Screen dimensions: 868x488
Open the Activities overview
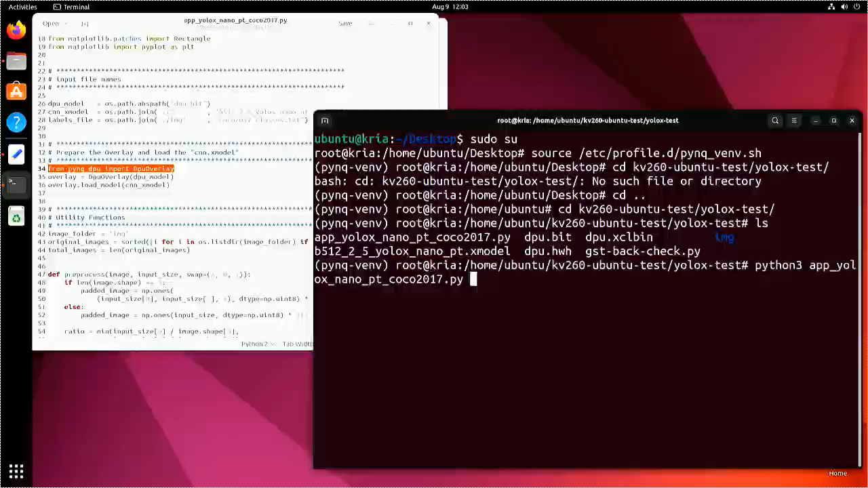coord(22,7)
